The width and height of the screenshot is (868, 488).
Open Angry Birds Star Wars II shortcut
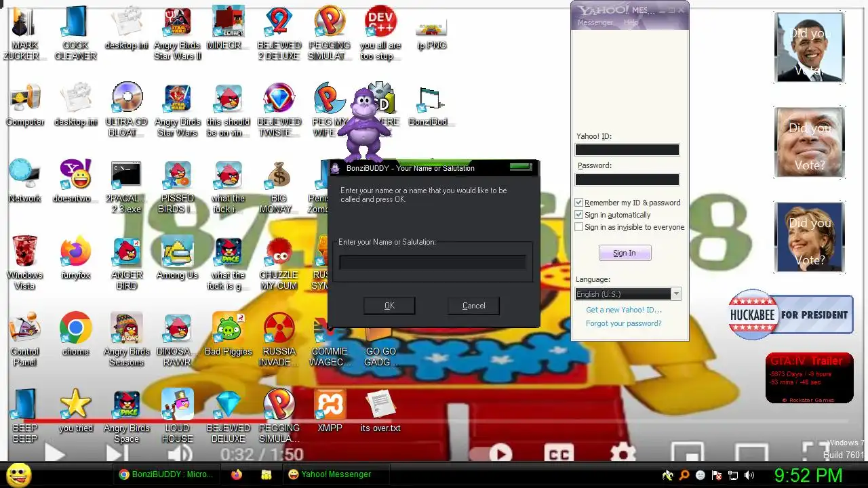pos(178,33)
